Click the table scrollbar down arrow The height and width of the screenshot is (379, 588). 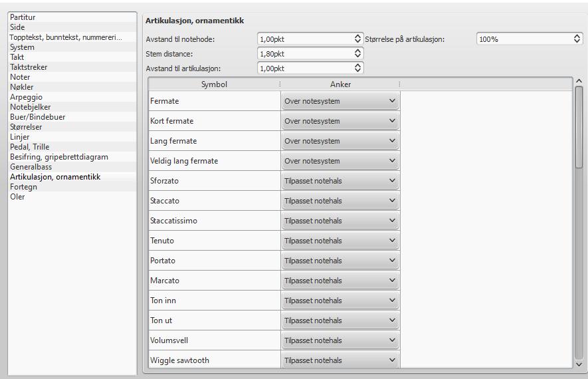click(x=579, y=364)
